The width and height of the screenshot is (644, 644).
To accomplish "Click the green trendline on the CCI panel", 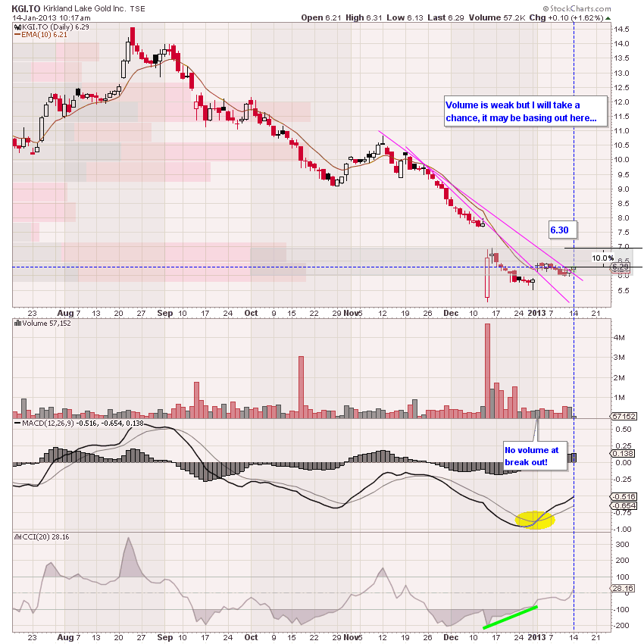I will (510, 617).
